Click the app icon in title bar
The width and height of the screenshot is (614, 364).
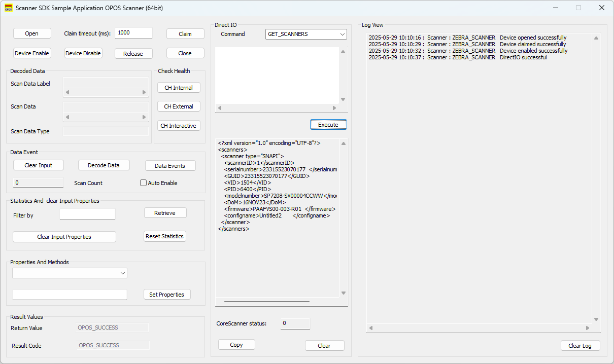click(x=9, y=8)
